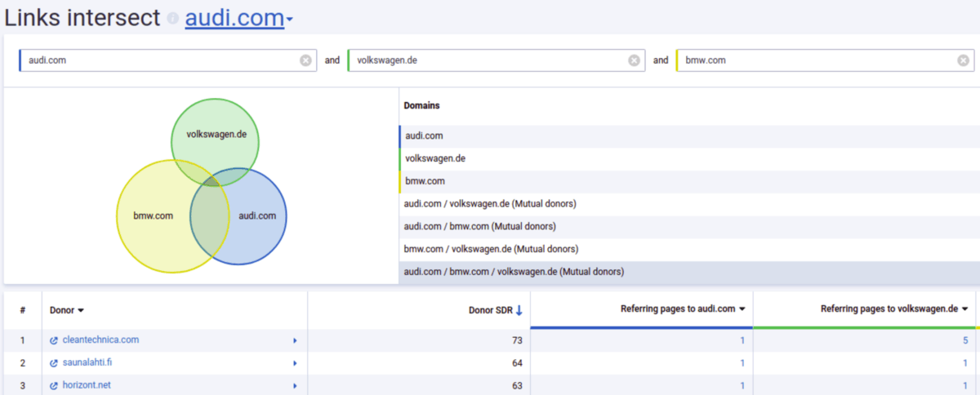Open Referring pages to volkswagen.de dropdown
This screenshot has width=980, height=395.
tap(964, 309)
